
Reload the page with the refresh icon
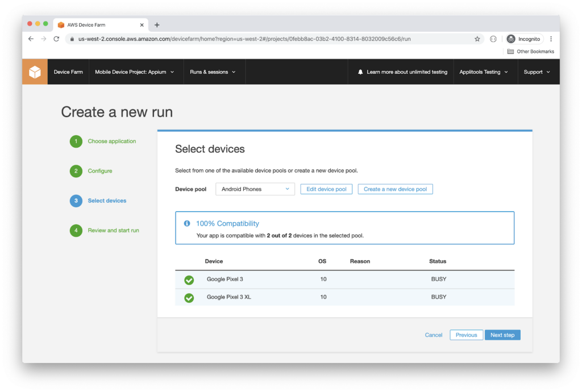click(56, 39)
